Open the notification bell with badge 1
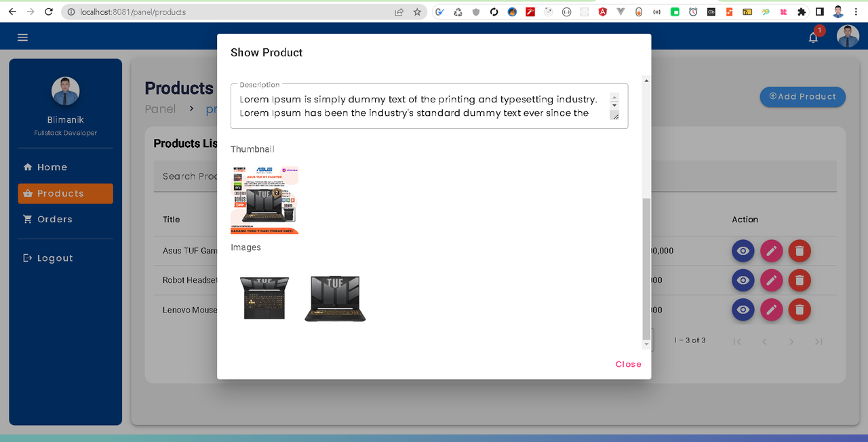The height and width of the screenshot is (442, 868). 813,37
